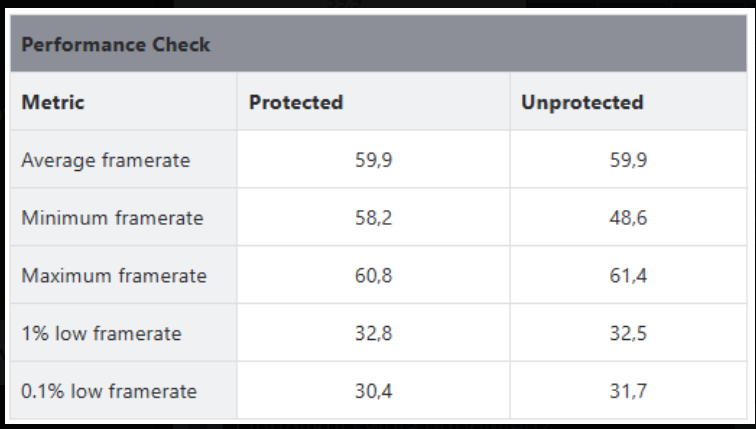Click Protected average framerate value 59,9

(x=373, y=160)
